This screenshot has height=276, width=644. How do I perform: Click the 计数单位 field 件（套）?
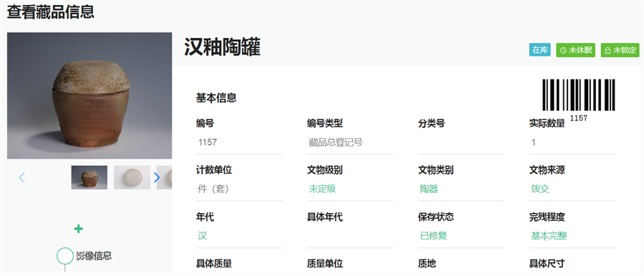240,189
